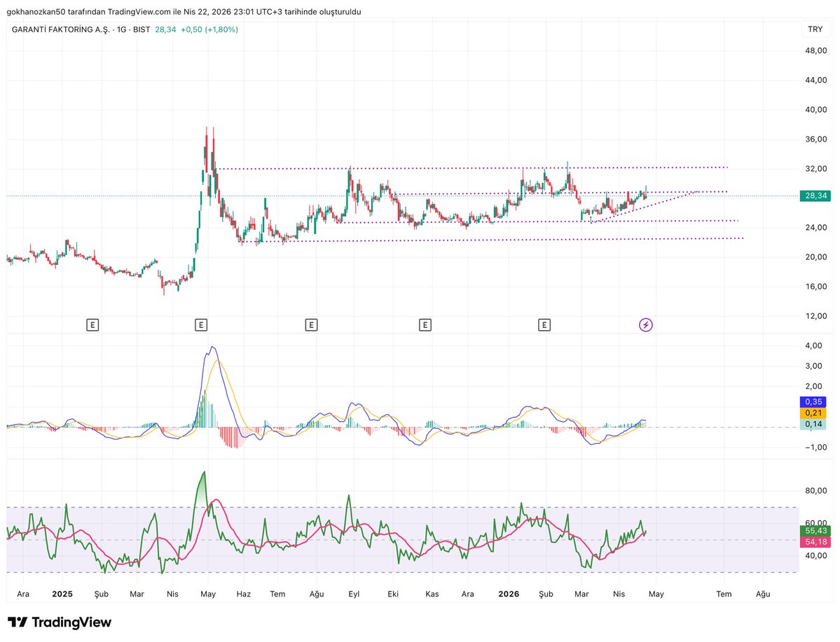Click the gokhanozkan50 attribution caption at top
This screenshot has width=840, height=642.
coord(184,12)
